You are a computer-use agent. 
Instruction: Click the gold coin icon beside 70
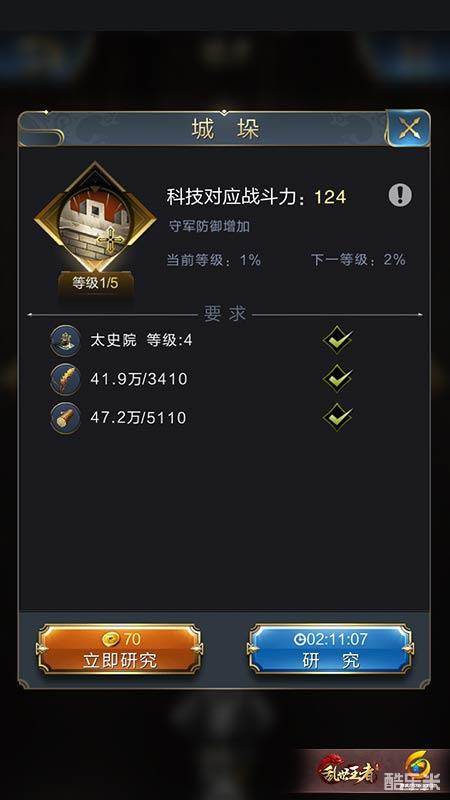tap(110, 639)
